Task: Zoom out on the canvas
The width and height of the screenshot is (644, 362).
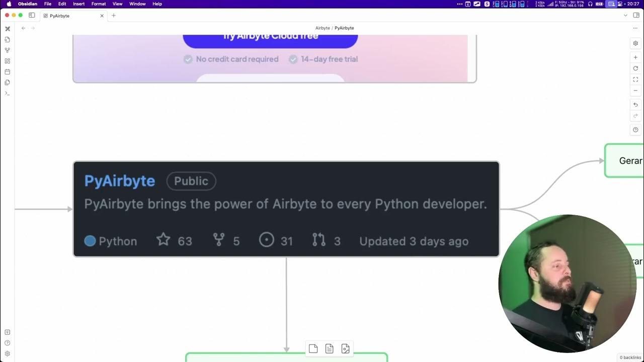Action: coord(635,90)
